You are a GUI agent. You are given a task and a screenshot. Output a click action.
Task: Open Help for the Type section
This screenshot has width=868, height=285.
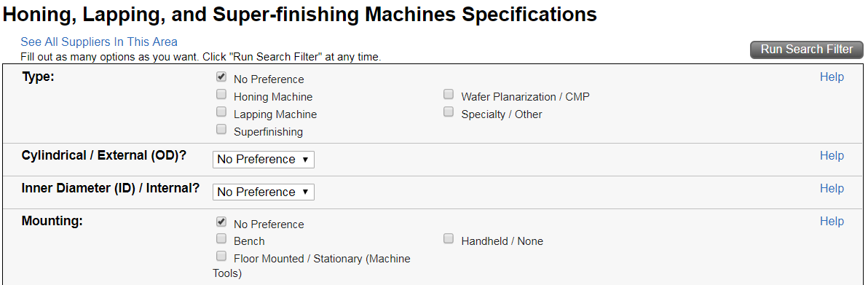[x=832, y=77]
